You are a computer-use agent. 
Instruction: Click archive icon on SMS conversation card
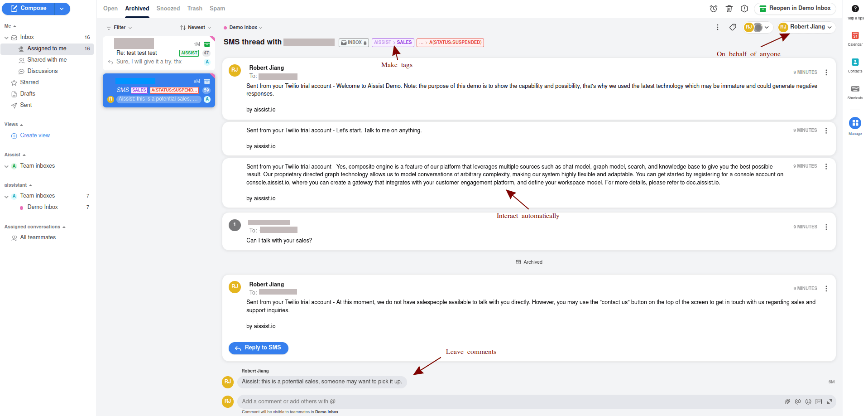click(207, 82)
